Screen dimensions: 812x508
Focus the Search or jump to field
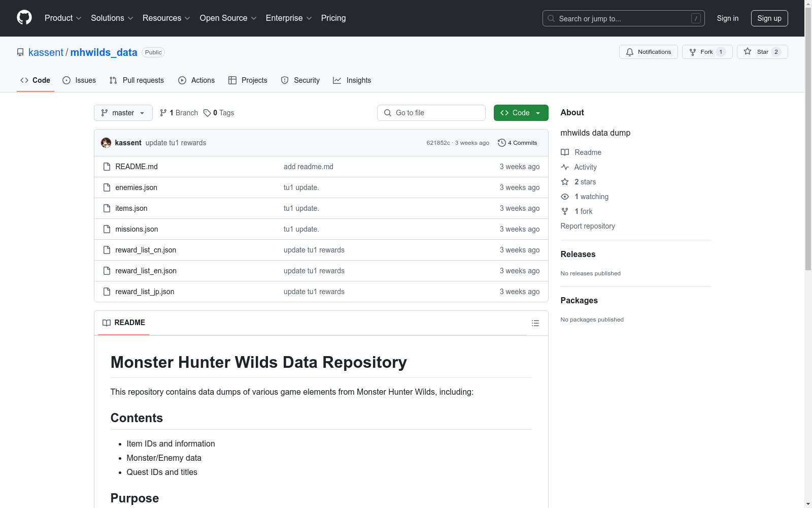coord(623,18)
